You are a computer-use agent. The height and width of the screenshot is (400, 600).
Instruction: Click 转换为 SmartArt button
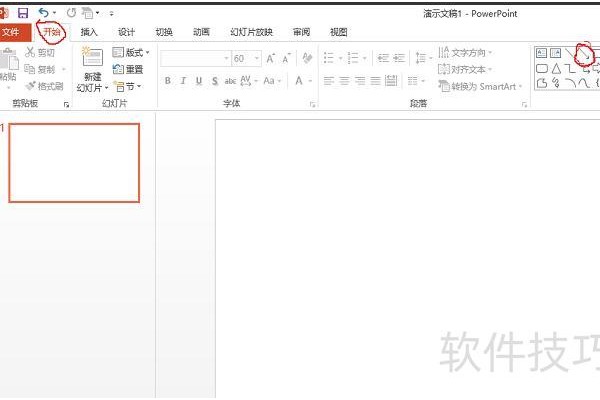tap(481, 86)
